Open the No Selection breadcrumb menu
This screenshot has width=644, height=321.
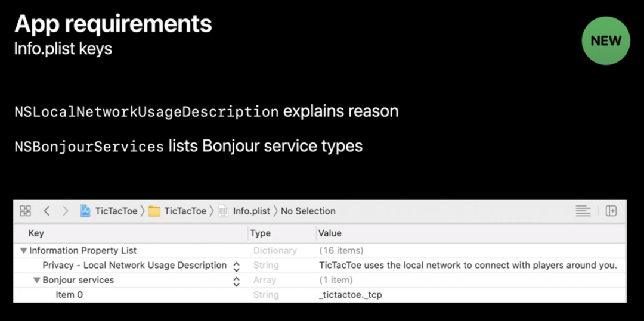coord(308,211)
